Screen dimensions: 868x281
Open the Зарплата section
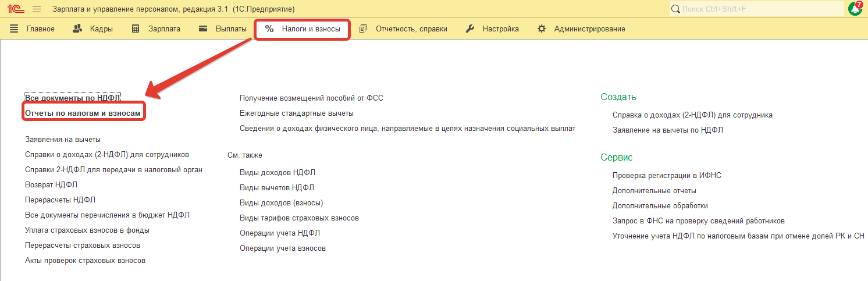[x=156, y=29]
